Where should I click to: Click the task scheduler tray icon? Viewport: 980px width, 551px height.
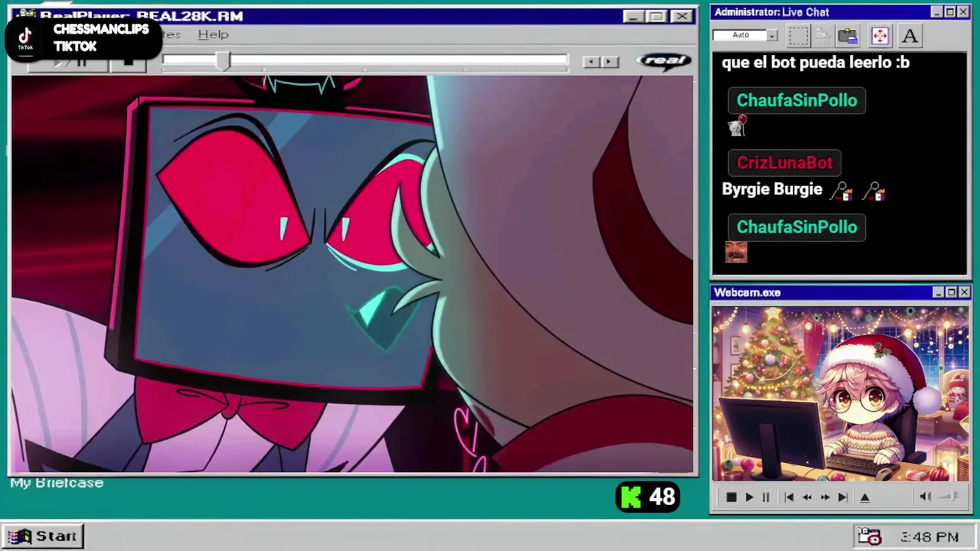pos(869,536)
